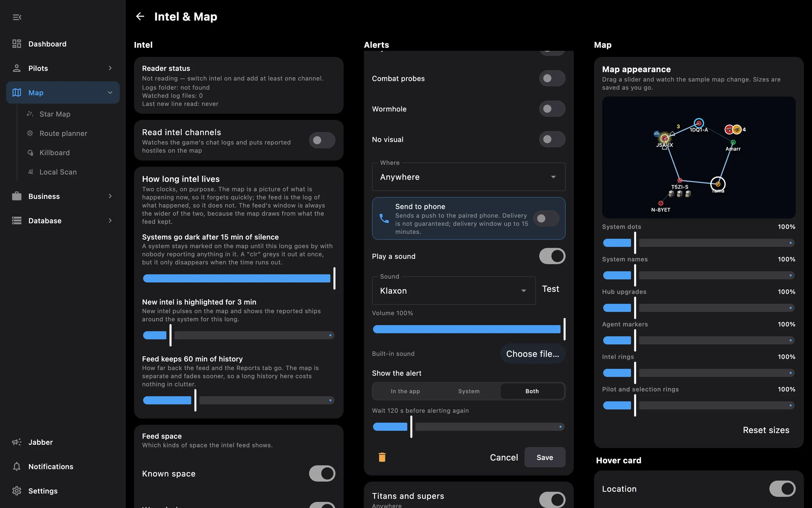The image size is (812, 508).
Task: Open the Sound dropdown set to Klaxon
Action: [x=454, y=291]
